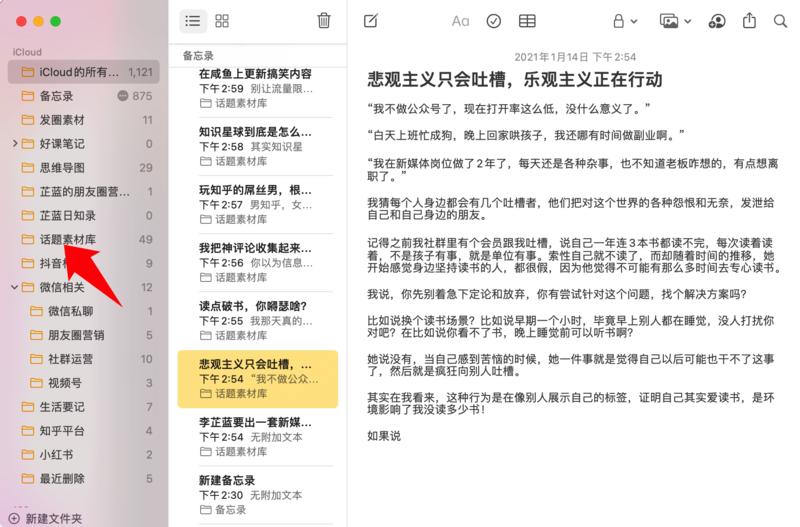Open the 最近删除 folder
This screenshot has width=800, height=527.
pos(84,479)
